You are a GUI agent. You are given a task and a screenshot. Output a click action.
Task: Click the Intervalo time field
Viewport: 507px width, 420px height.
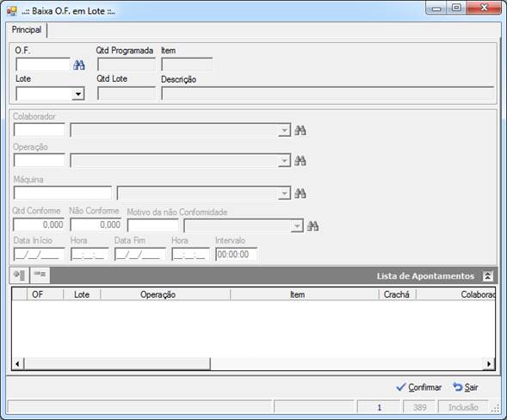[x=237, y=255]
